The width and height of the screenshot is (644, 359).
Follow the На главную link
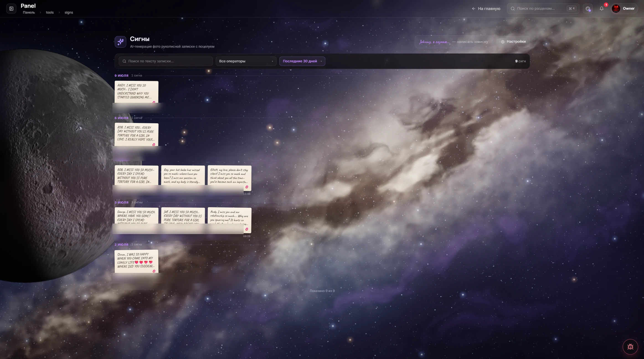pos(486,9)
